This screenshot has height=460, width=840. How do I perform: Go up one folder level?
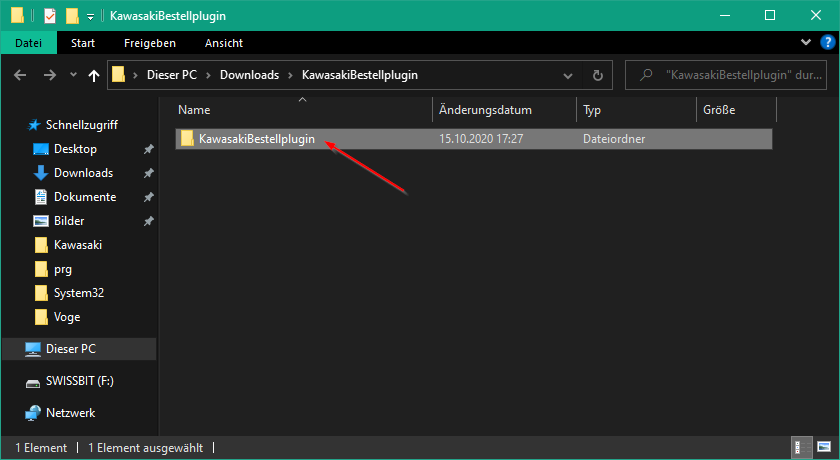click(x=94, y=76)
